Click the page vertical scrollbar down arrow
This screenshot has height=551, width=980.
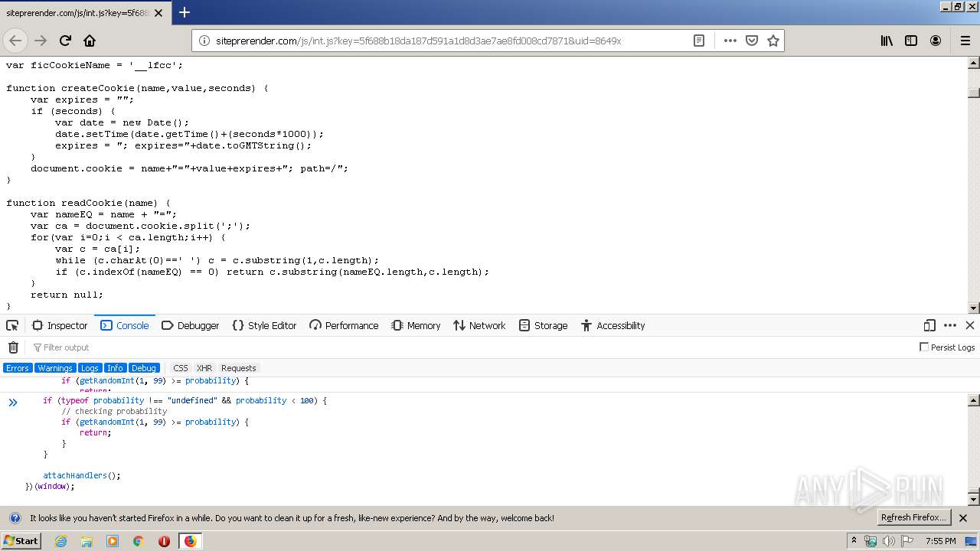pyautogui.click(x=974, y=308)
